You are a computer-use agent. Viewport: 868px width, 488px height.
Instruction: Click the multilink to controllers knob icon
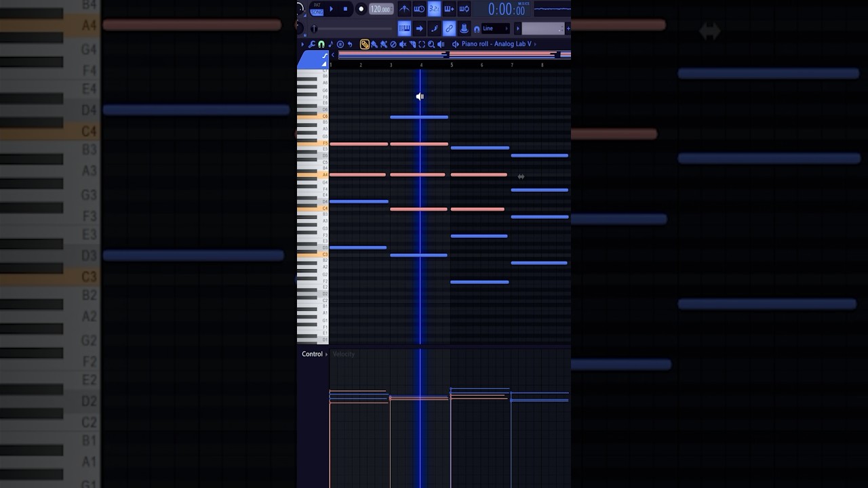click(464, 28)
